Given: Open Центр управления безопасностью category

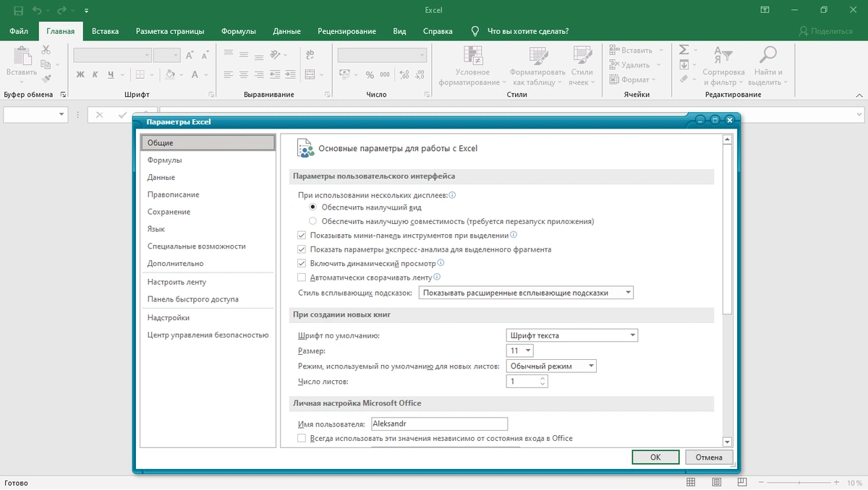Looking at the screenshot, I should (208, 335).
